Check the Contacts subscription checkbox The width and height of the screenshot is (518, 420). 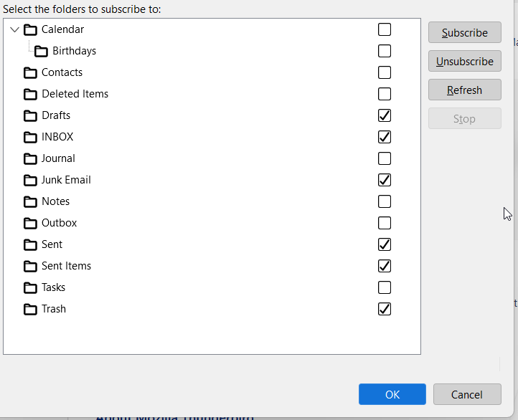pyautogui.click(x=385, y=72)
